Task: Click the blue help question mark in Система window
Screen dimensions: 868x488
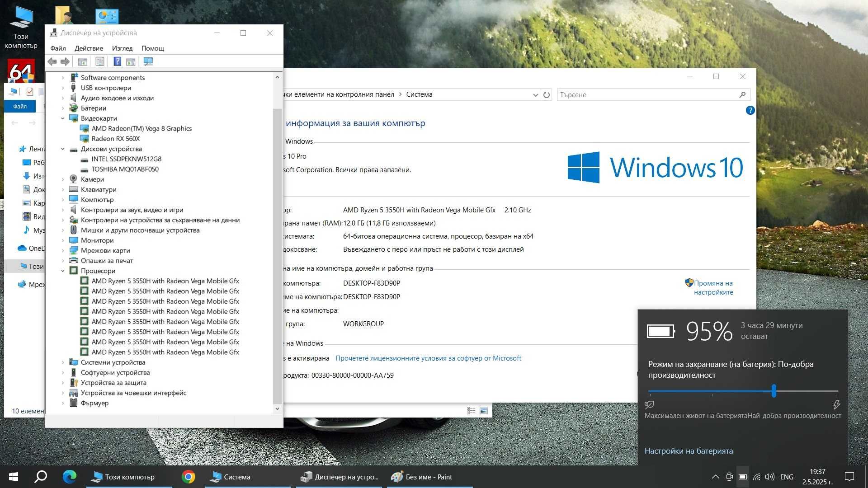Action: pos(750,110)
